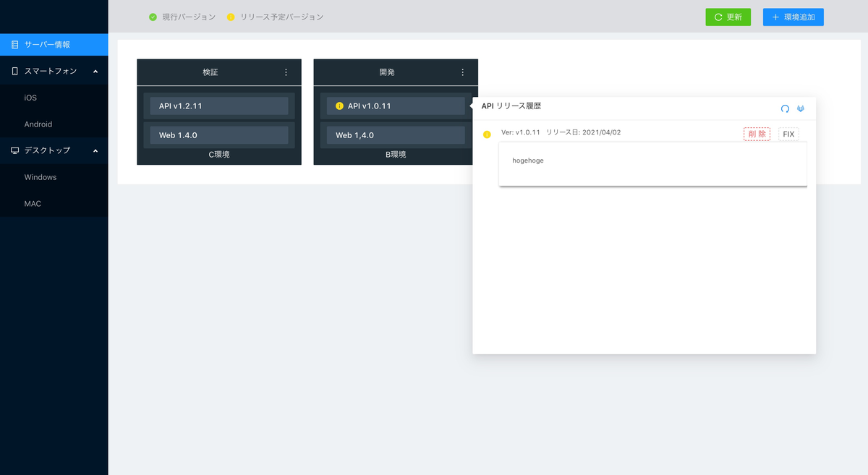868x475 pixels.
Task: Select MAC in the sidebar
Action: [x=54, y=204]
